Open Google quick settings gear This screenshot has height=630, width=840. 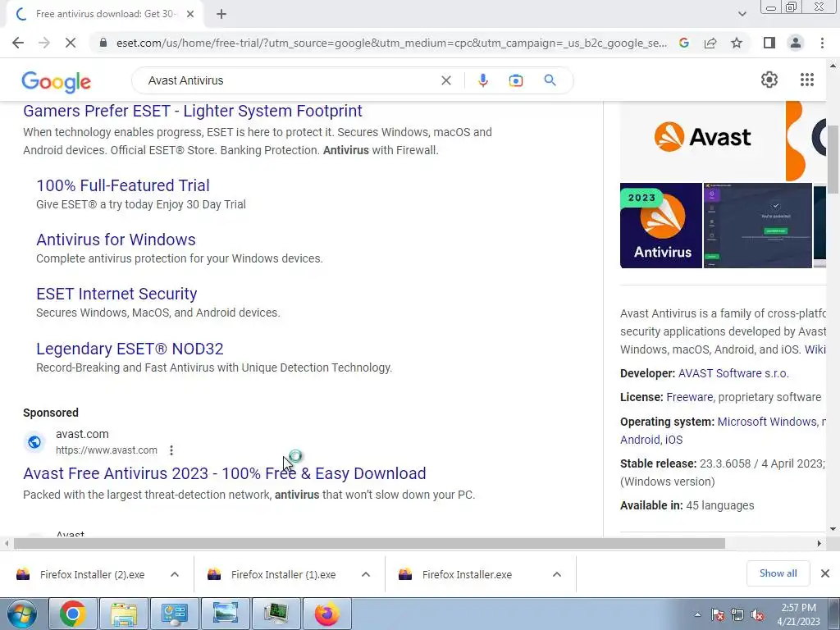769,80
